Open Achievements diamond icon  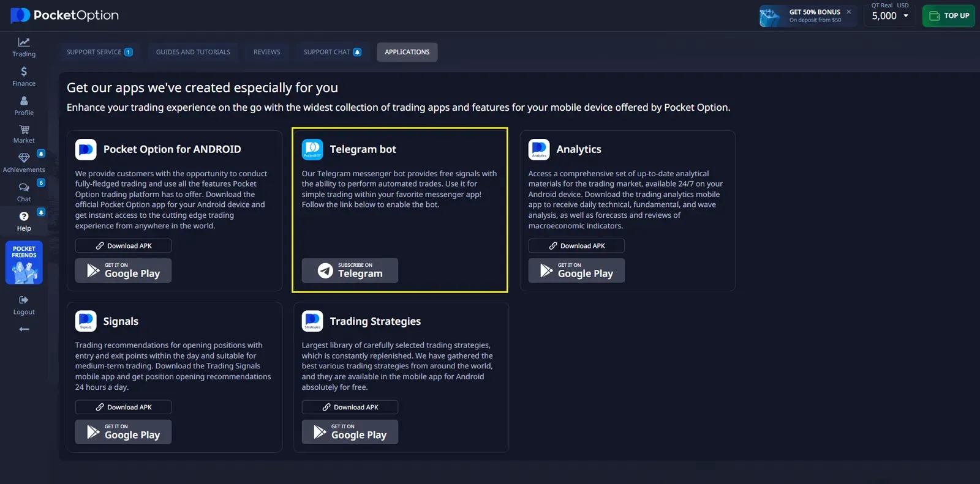pyautogui.click(x=24, y=162)
